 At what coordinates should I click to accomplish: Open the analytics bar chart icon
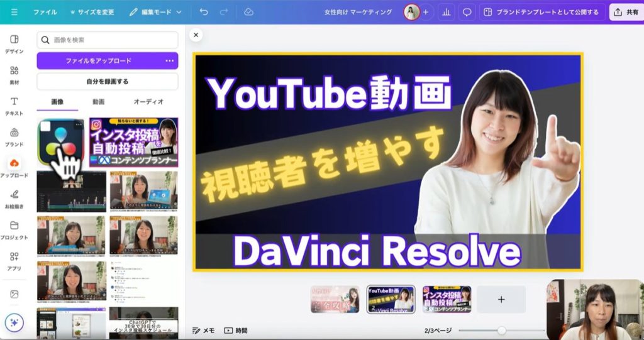446,12
